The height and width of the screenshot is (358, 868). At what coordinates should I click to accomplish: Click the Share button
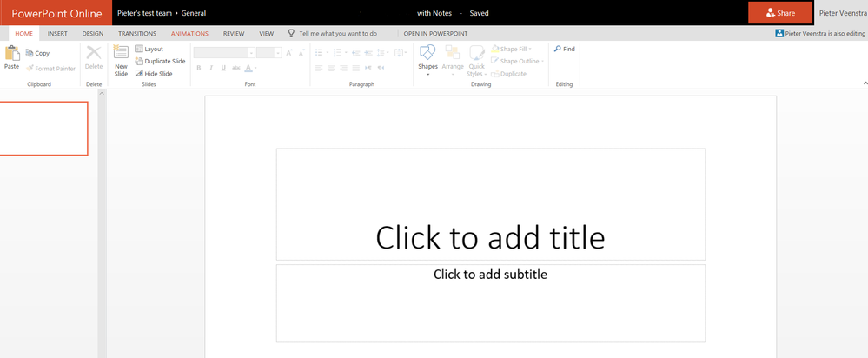(780, 13)
